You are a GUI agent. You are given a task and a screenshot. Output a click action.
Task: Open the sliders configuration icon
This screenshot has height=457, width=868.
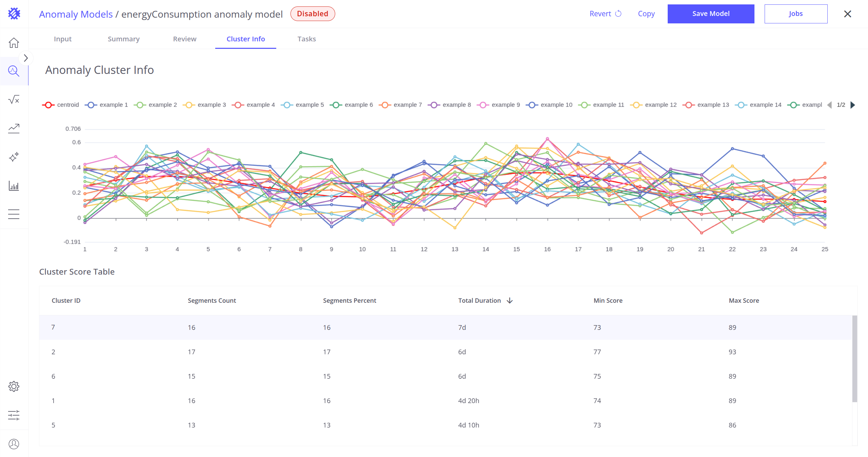(14, 415)
